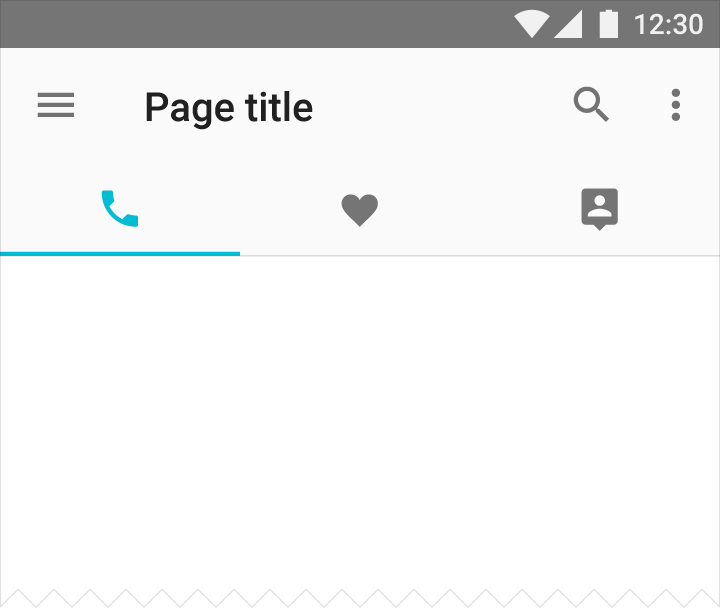The image size is (720, 608).
Task: Click the gray divider line under the heart tab
Action: coord(360,255)
